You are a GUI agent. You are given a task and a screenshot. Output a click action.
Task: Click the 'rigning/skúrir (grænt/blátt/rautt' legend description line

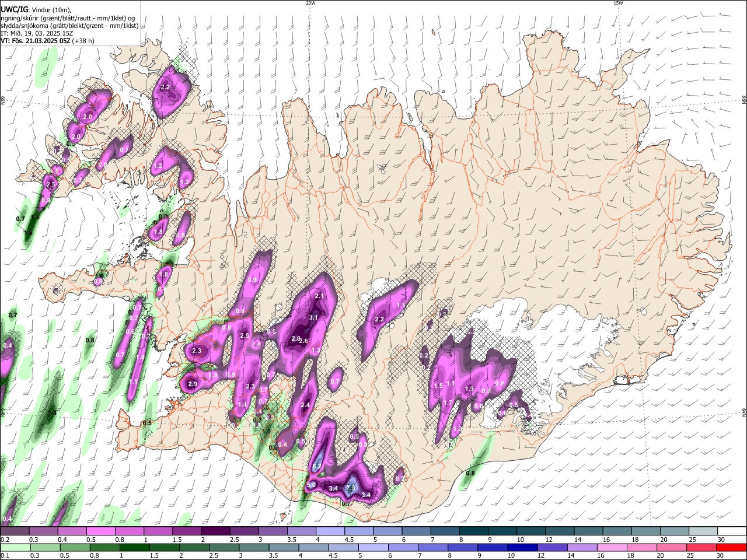tap(68, 17)
